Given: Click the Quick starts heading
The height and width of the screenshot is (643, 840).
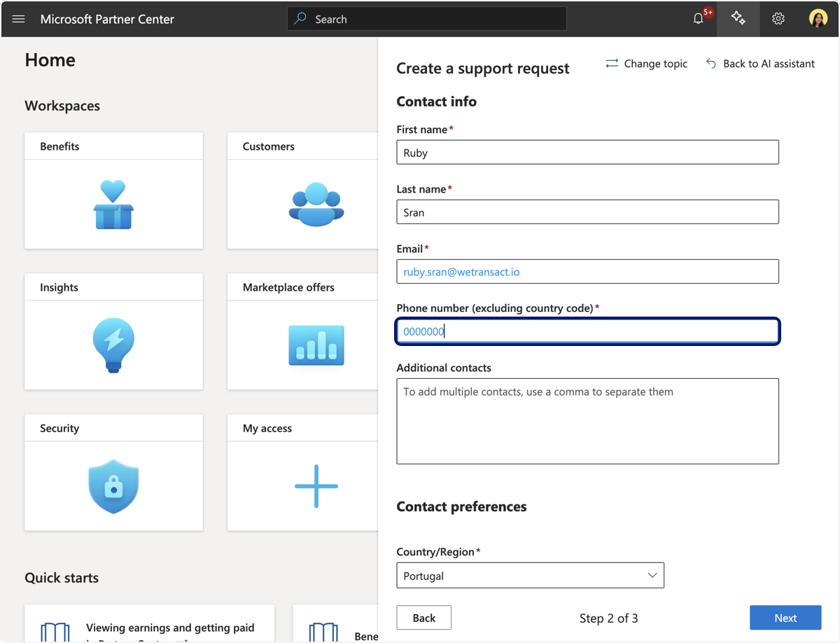Looking at the screenshot, I should pos(62,578).
